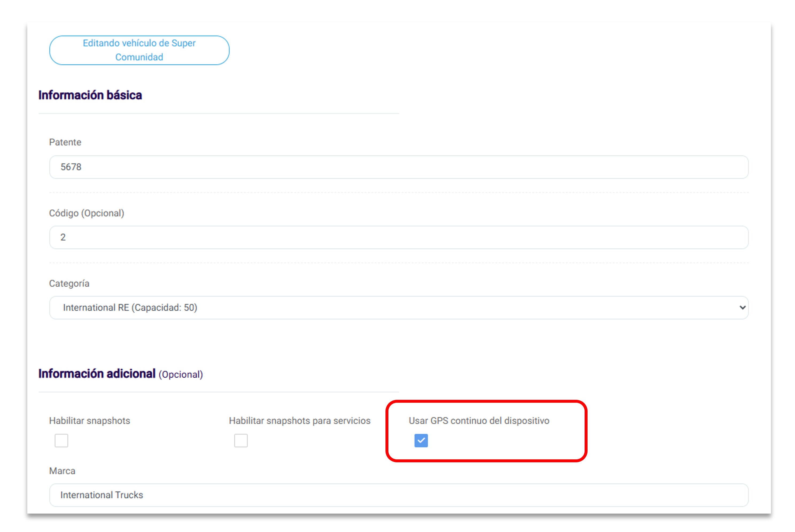Screen dimensions: 795x532
Task: Click the 'Marca' label text
Action: (x=62, y=471)
